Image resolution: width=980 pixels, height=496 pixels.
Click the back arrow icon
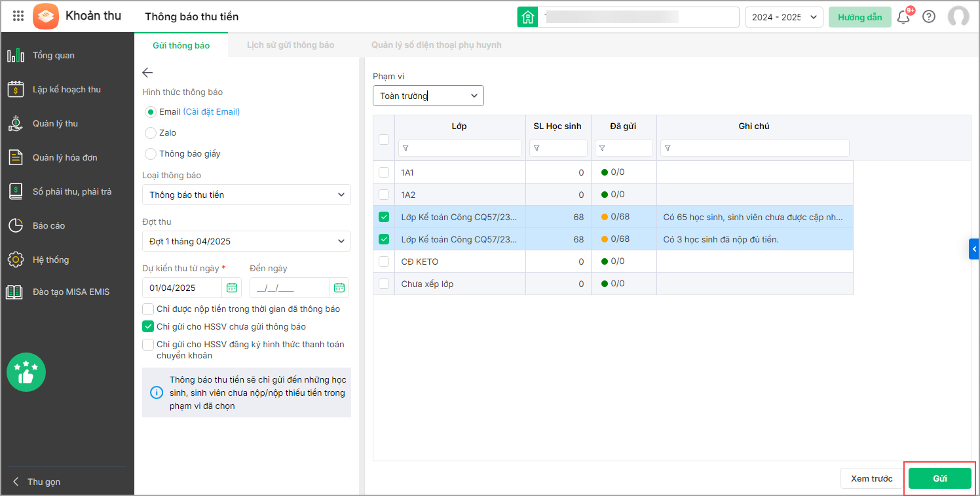tap(147, 73)
